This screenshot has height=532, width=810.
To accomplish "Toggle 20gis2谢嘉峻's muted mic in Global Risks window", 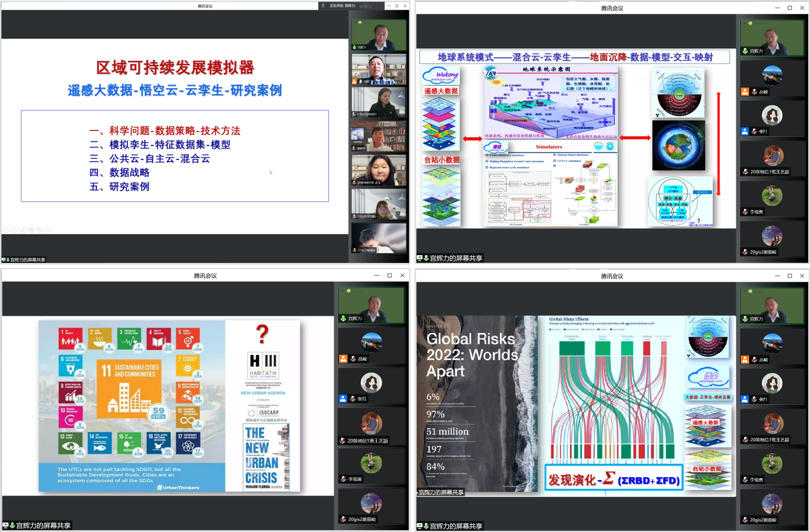I will tap(745, 520).
